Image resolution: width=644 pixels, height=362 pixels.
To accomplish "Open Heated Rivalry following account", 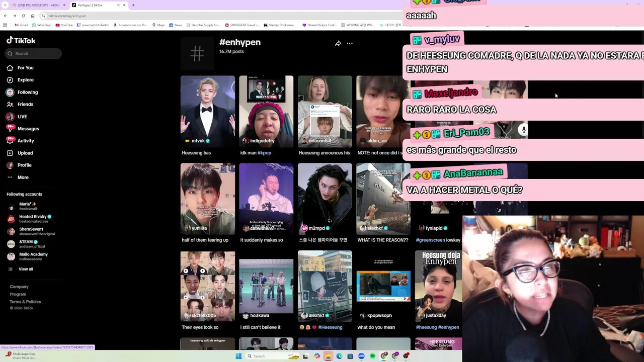I will point(30,219).
